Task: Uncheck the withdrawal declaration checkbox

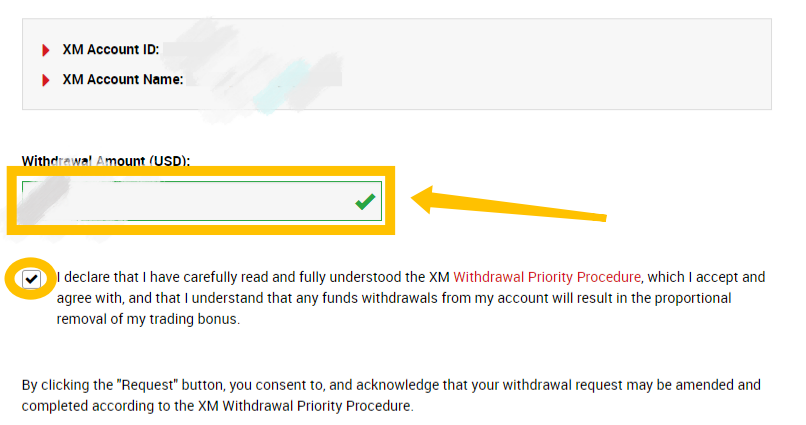Action: [32, 278]
